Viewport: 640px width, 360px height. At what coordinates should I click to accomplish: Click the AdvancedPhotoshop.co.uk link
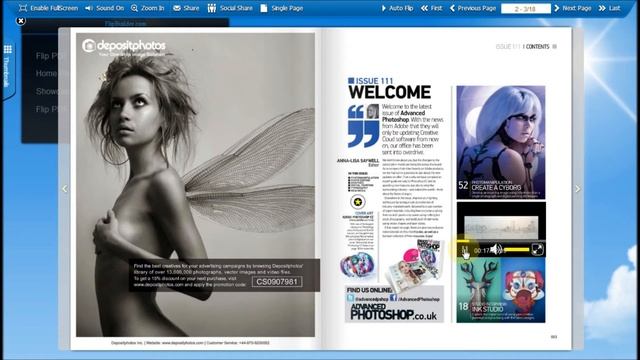[x=393, y=313]
